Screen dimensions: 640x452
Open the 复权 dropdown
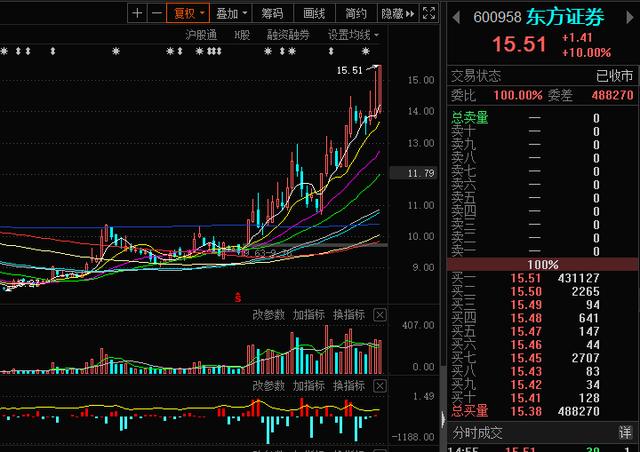click(188, 13)
